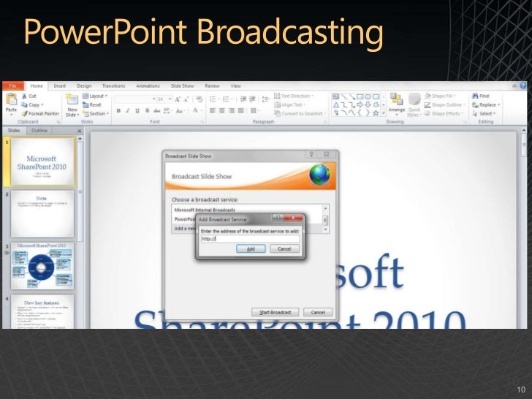Switch to the Design tab

pyautogui.click(x=84, y=85)
